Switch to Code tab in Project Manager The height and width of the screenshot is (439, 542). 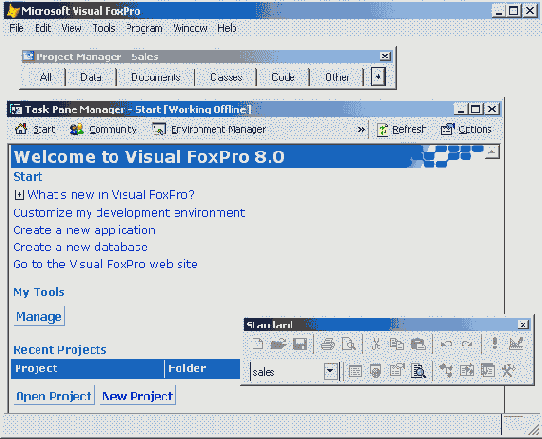coord(283,77)
